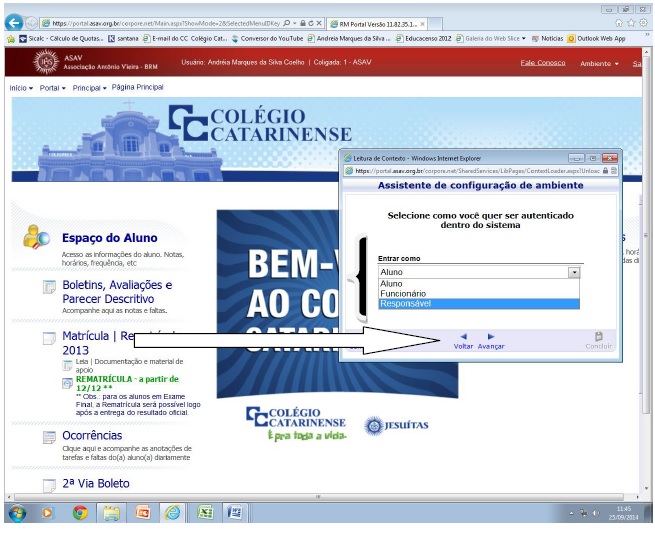Viewport: 655px width, 535px height.
Task: Click the add-to-favorites-bar star icon
Action: tap(11, 38)
